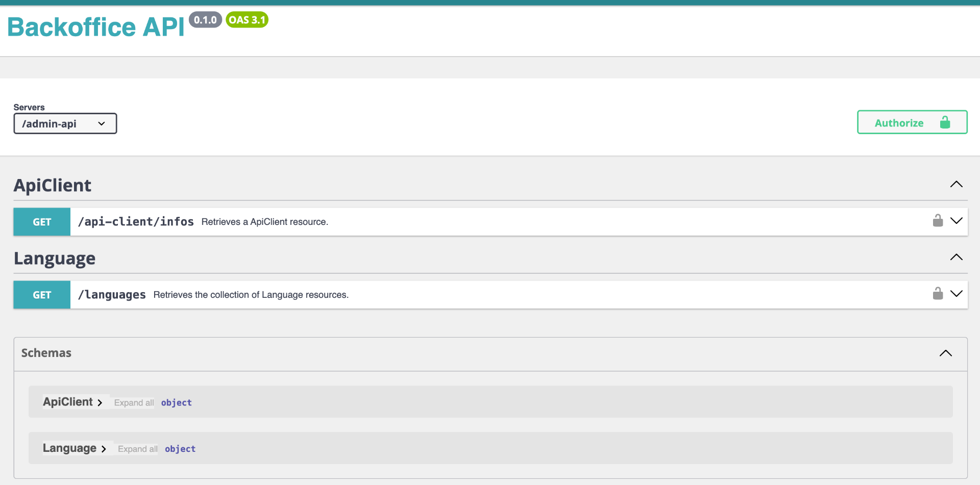Open the Servers dropdown showing /admin-api

click(x=65, y=123)
